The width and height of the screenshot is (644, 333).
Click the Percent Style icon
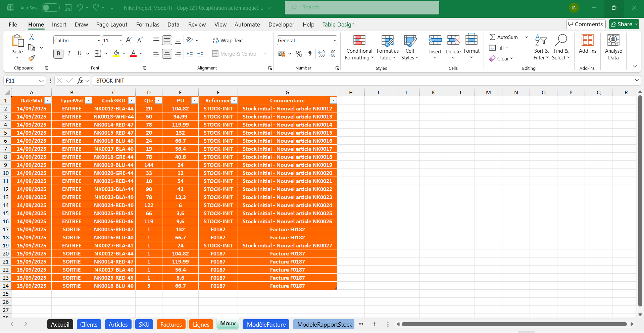(299, 54)
